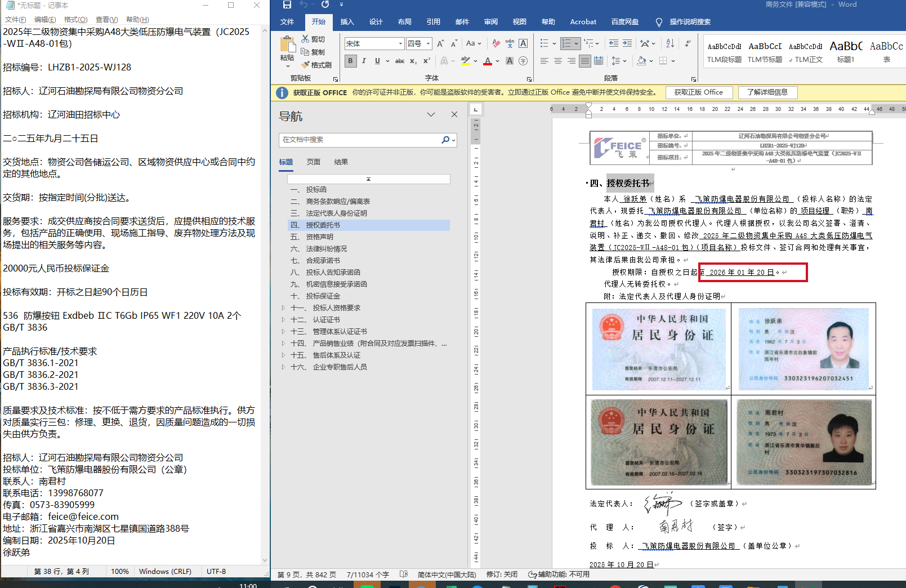Open the clipboard pane launcher in 剪贴板 group
The image size is (906, 588).
coord(336,79)
